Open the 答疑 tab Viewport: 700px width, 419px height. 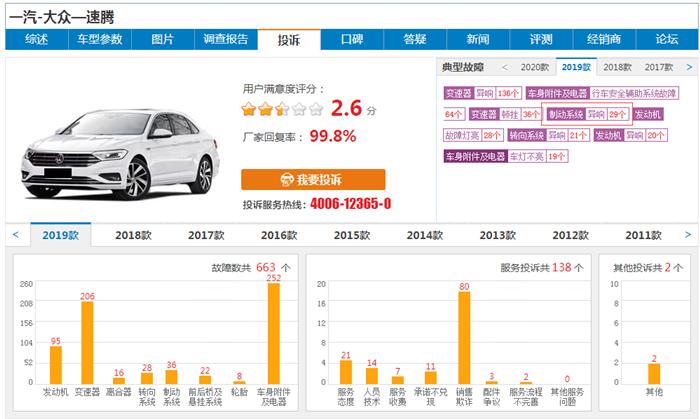pos(415,39)
